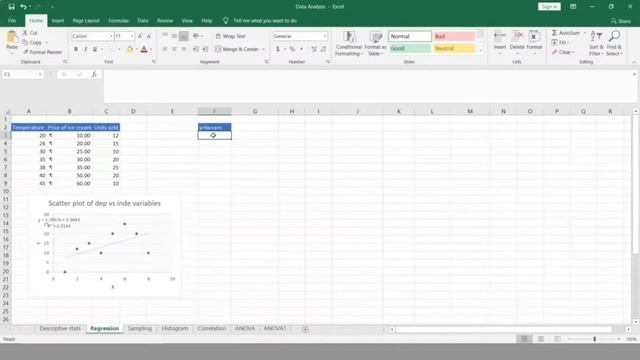Activate Format Painter brush

(26, 52)
